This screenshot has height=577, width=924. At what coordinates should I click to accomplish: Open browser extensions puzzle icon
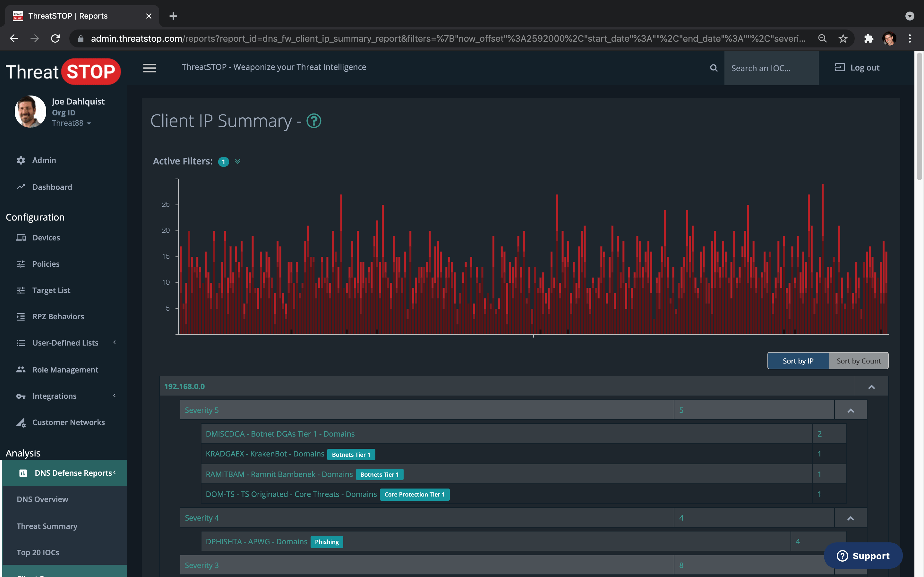[868, 38]
